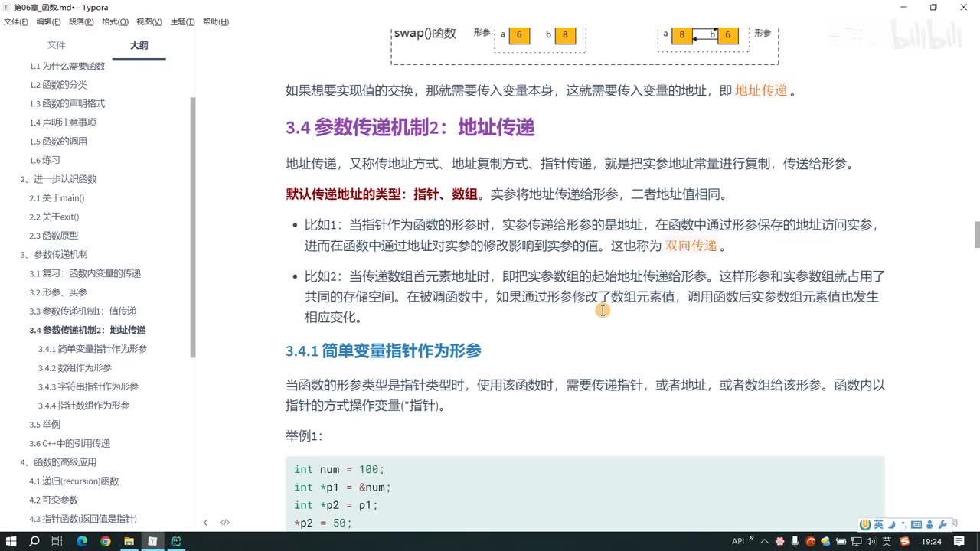Image resolution: width=980 pixels, height=551 pixels.
Task: Jump to outline item 1.5 函数的调用
Action: pyautogui.click(x=58, y=142)
